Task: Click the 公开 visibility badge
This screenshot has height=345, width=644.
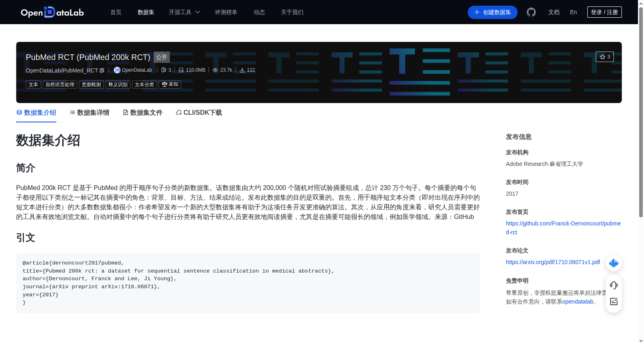Action: coord(162,57)
